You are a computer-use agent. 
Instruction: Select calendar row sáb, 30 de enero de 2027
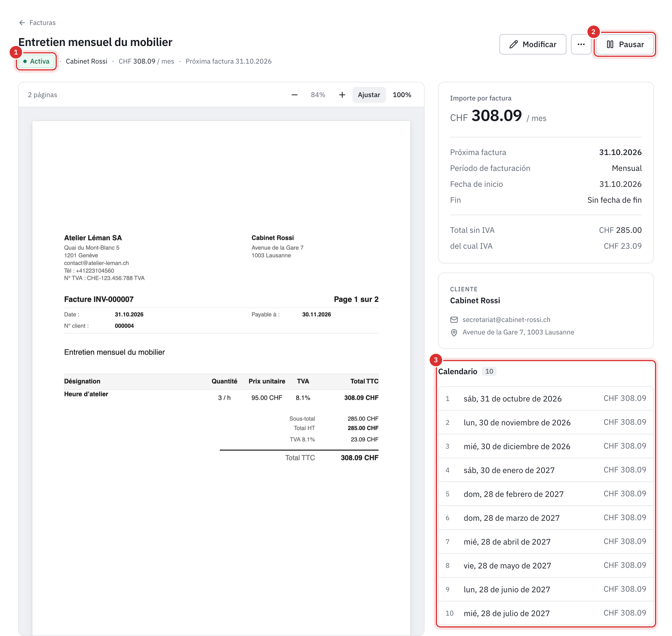(546, 470)
